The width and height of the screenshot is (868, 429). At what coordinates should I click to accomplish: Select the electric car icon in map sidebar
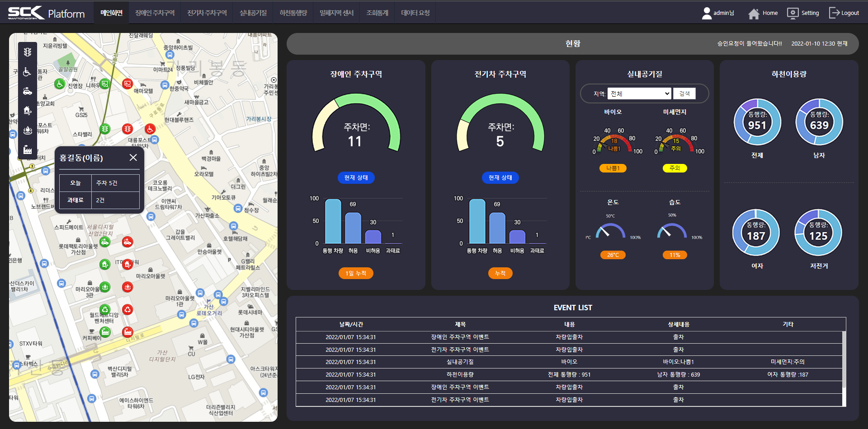pyautogui.click(x=28, y=91)
